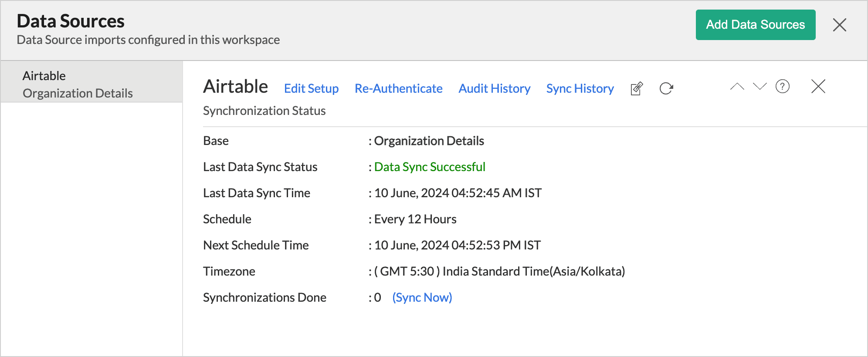Click the 'Airtable' panel heading
The height and width of the screenshot is (357, 868).
235,86
